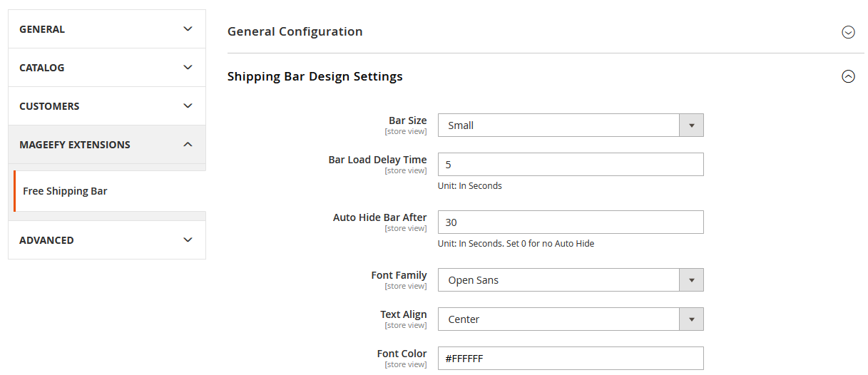Click the Text Align dropdown arrow button
868x375 pixels.
[x=691, y=319]
